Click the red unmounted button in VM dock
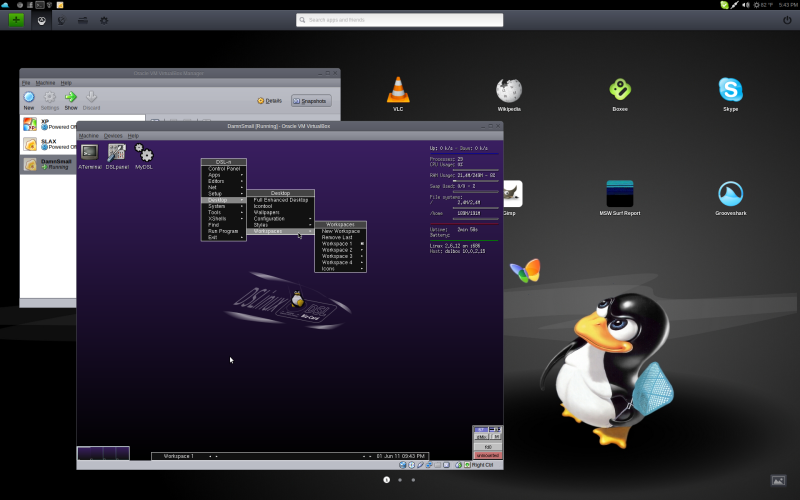The height and width of the screenshot is (500, 800). 488,455
